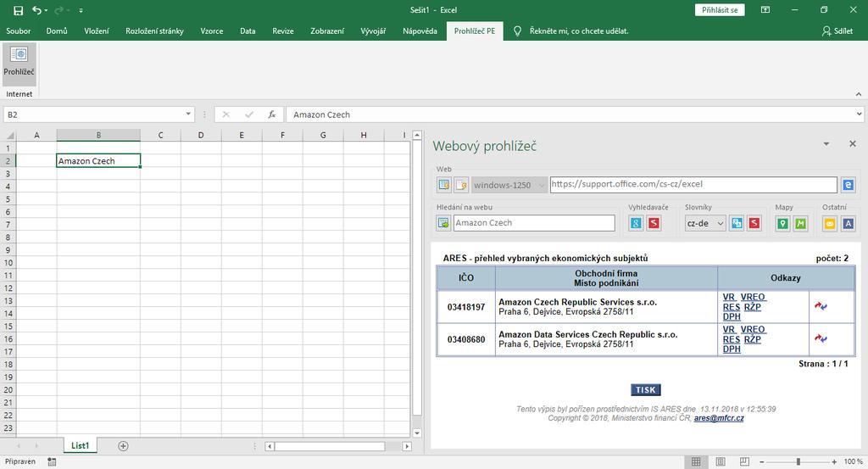Screen dimensions: 868x469
Task: Open the RŽP link for Amazon Czech Republic Services
Action: coord(753,307)
